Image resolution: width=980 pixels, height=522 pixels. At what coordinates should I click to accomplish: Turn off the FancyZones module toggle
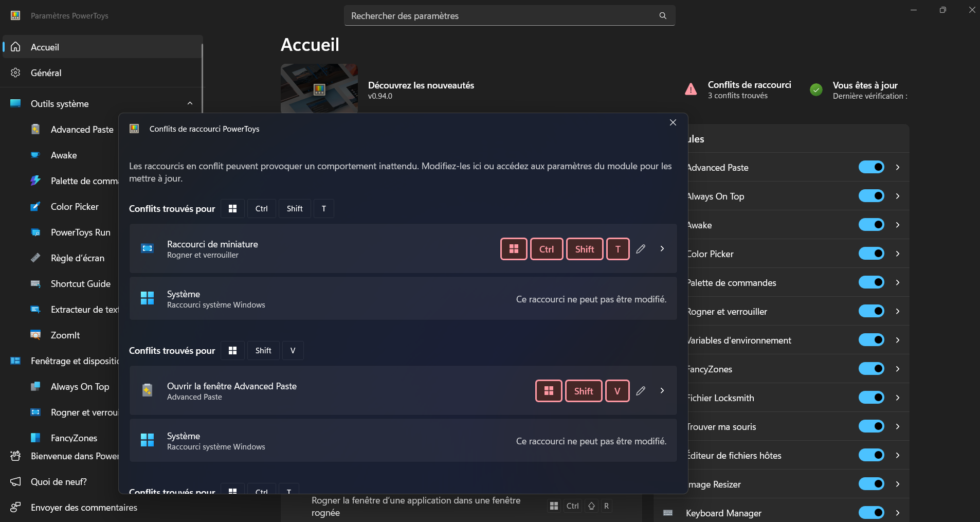tap(871, 369)
